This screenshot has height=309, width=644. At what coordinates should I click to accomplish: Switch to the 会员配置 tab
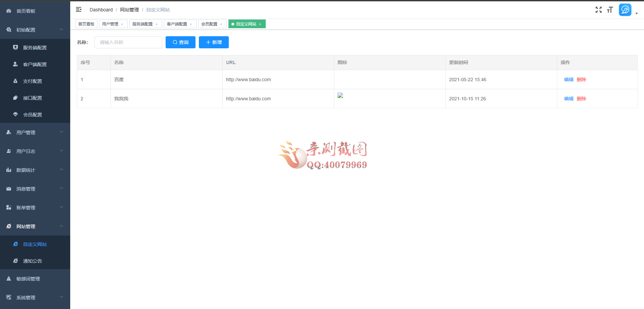[209, 24]
